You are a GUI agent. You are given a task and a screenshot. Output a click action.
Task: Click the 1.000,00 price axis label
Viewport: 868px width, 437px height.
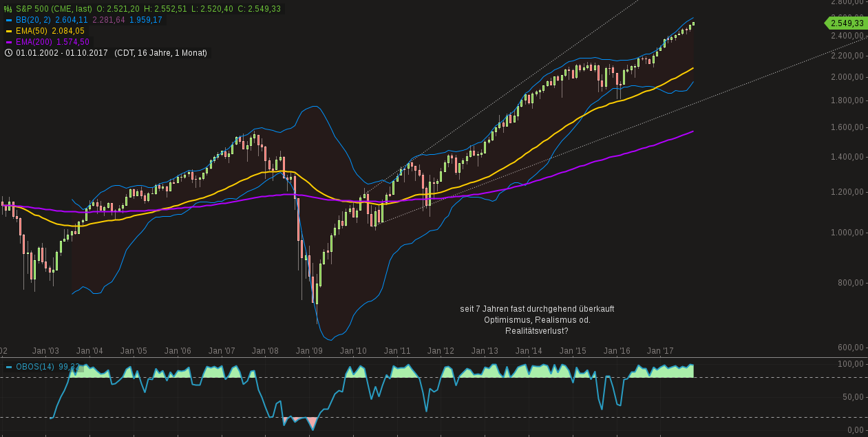coord(847,233)
